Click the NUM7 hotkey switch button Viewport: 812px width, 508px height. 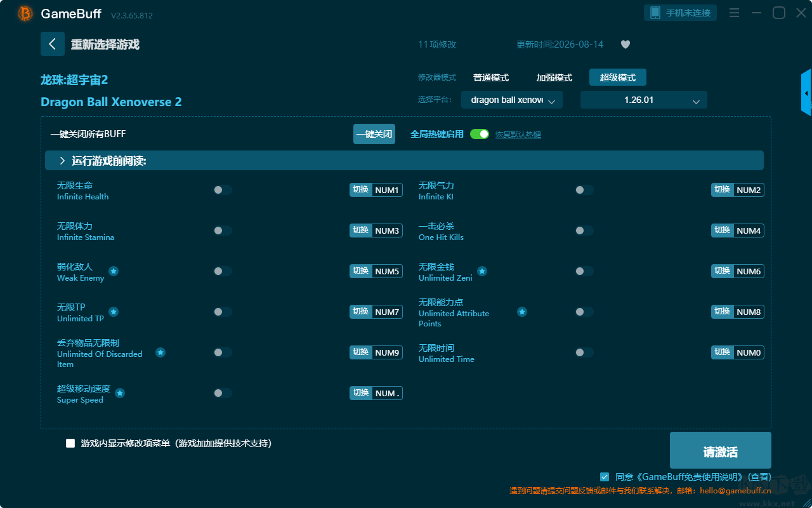pyautogui.click(x=376, y=312)
